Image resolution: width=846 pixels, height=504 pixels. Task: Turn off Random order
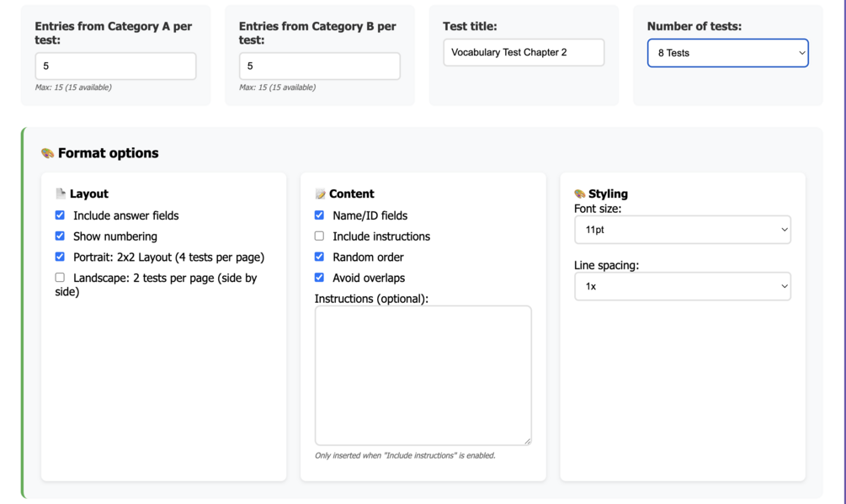(x=319, y=257)
